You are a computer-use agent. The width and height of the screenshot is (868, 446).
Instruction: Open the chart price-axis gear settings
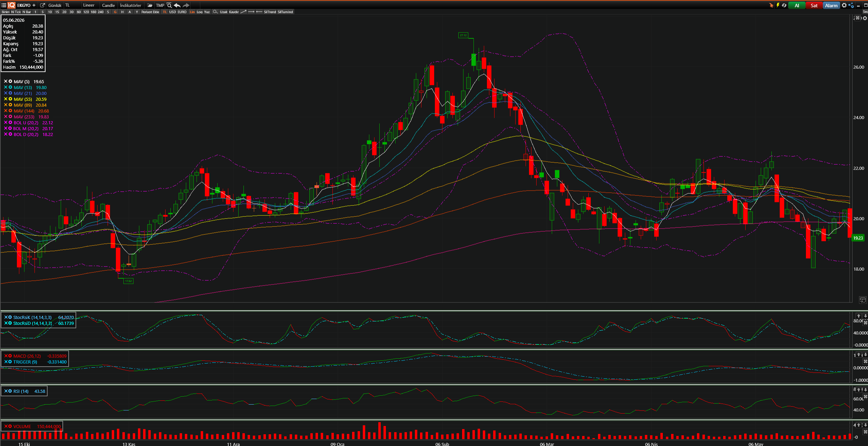pos(865,18)
